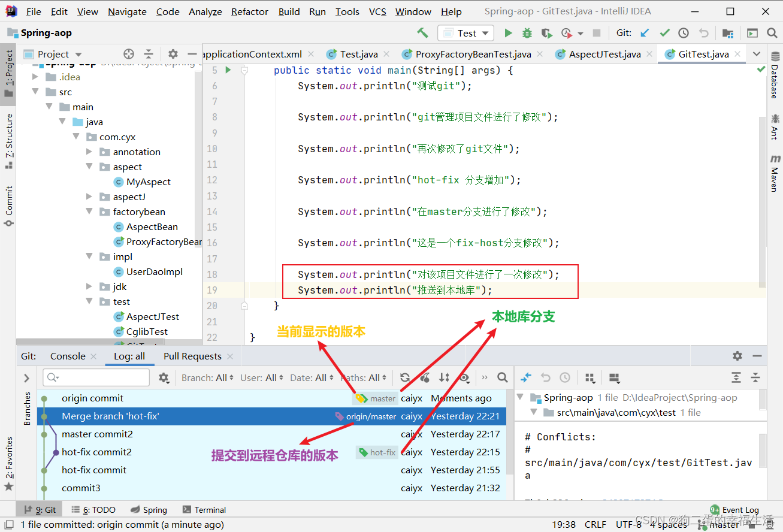Viewport: 783px width, 532px height.
Task: Open Run Anything icon in toolbar
Action: click(752, 33)
